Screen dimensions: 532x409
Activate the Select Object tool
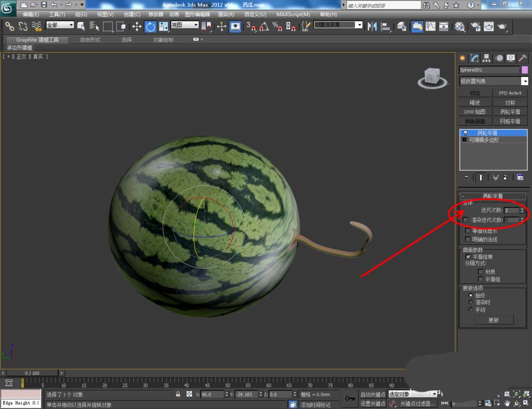81,26
